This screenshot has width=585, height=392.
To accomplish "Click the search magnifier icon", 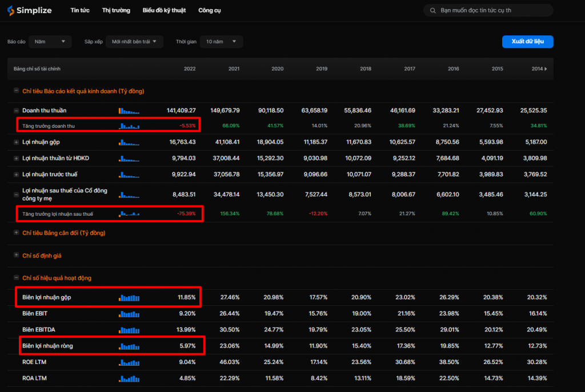I will pyautogui.click(x=433, y=10).
